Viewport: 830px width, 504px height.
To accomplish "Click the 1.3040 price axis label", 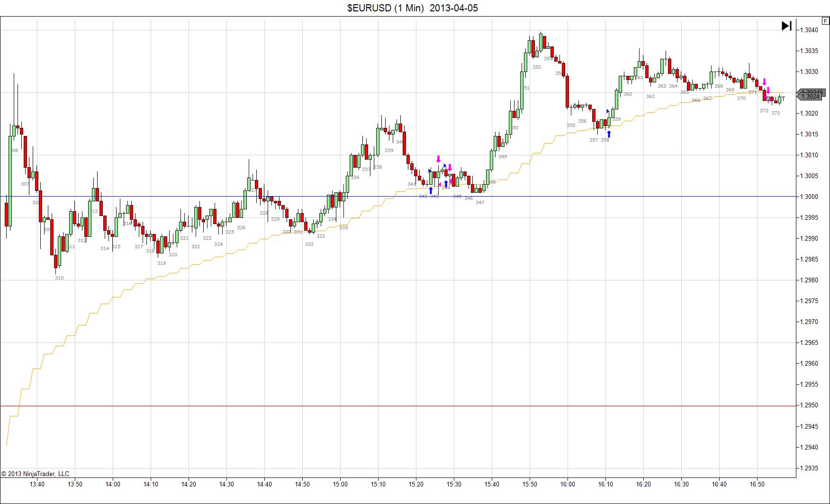I will 809,30.
